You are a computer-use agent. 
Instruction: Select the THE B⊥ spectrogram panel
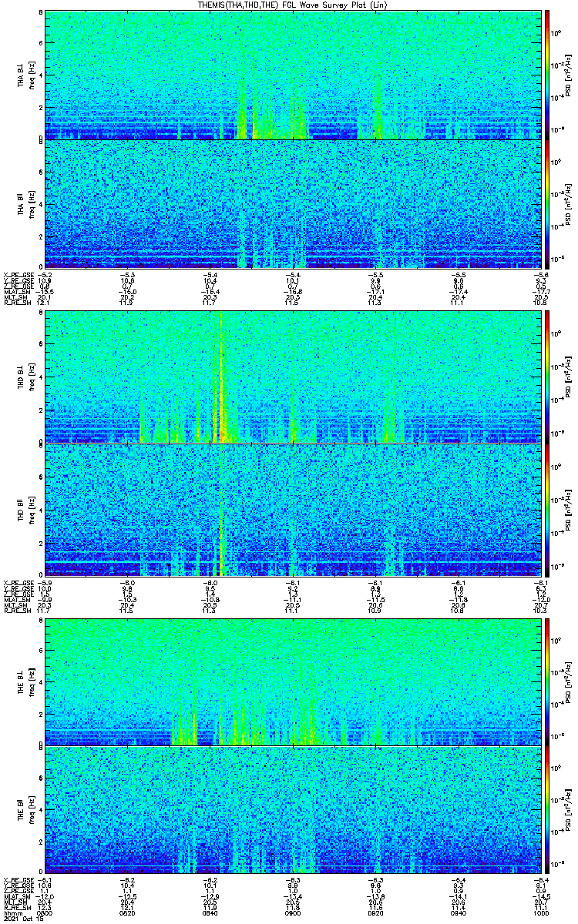291,681
